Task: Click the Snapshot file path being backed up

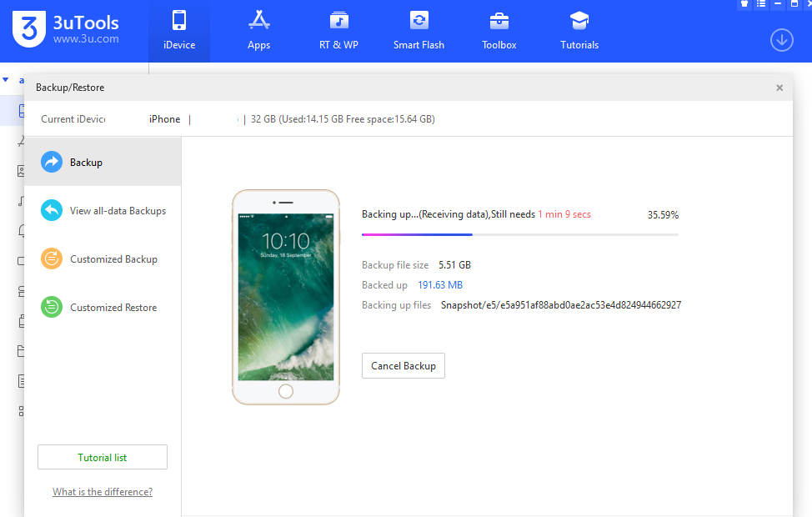Action: (x=561, y=305)
